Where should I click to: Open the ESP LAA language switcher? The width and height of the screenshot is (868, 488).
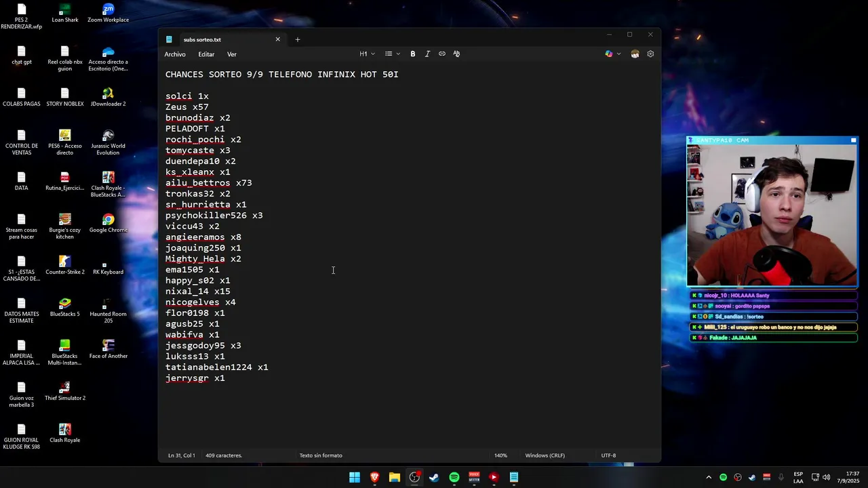click(x=798, y=477)
